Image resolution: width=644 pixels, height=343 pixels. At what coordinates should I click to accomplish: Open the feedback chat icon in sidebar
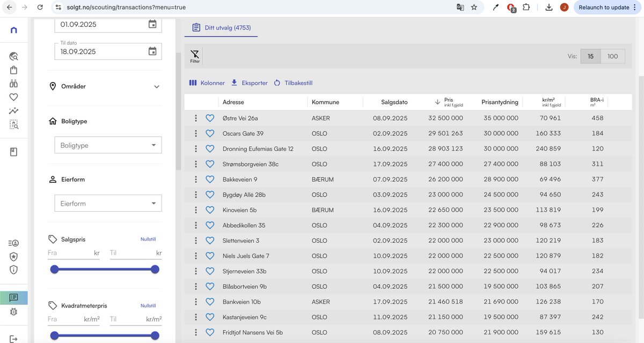coord(14,297)
